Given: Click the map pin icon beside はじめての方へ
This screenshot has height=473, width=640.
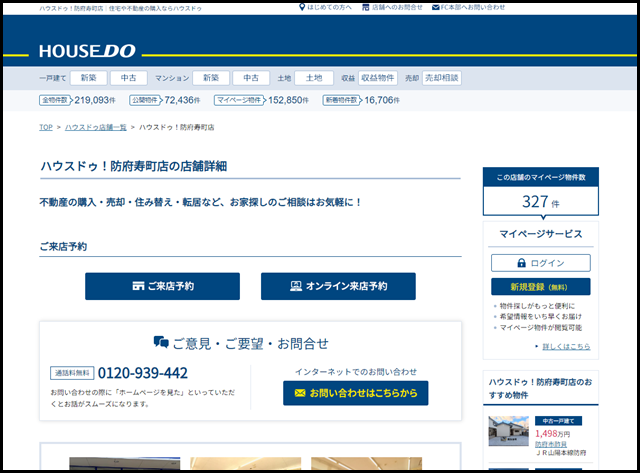Looking at the screenshot, I should [302, 7].
